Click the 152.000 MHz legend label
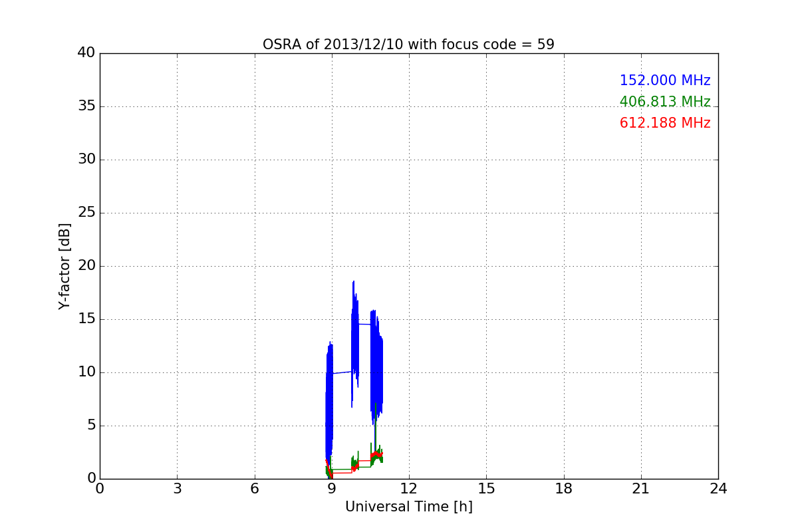This screenshot has height=532, width=798. pos(665,80)
